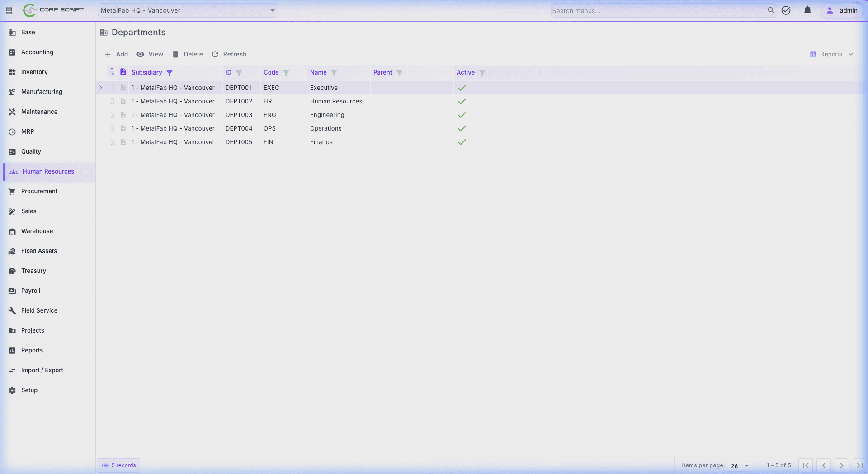Screen dimensions: 868x474
Task: Open the Reports dropdown above the table
Action: pos(831,54)
